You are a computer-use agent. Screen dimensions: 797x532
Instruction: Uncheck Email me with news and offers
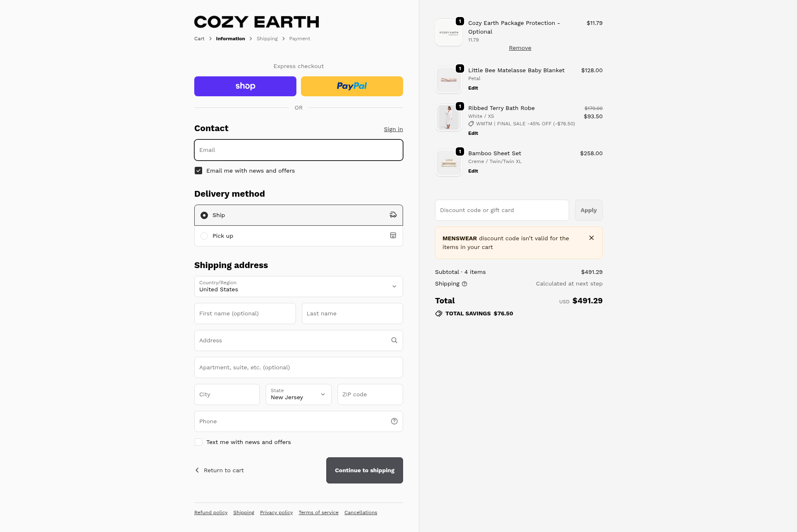198,171
